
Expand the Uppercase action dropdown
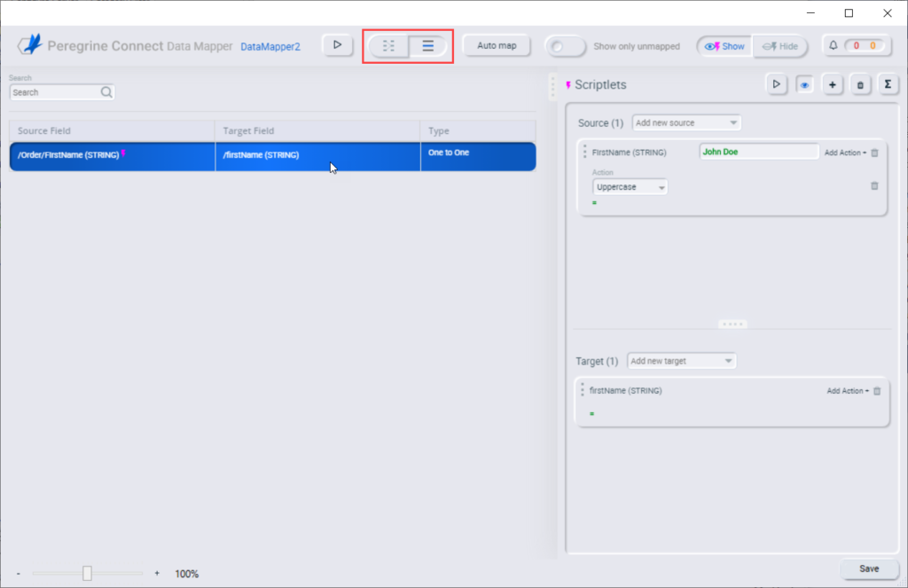[630, 187]
